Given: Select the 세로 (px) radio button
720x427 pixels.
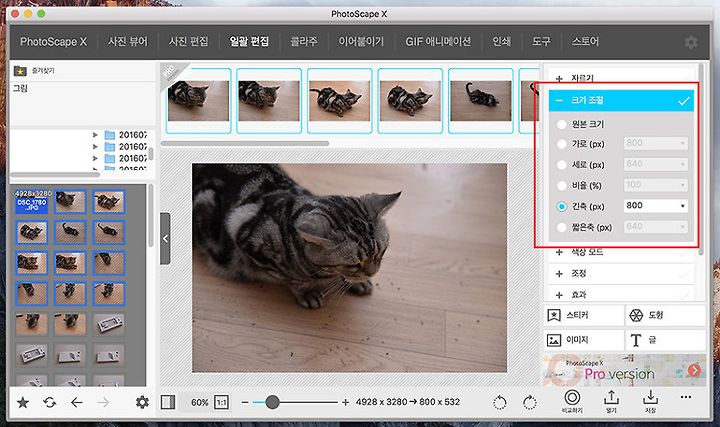Looking at the screenshot, I should coord(562,165).
